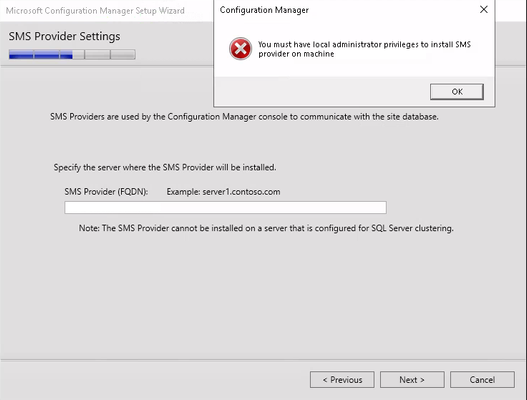Go back with the Previous button
The image size is (527, 400).
point(342,379)
